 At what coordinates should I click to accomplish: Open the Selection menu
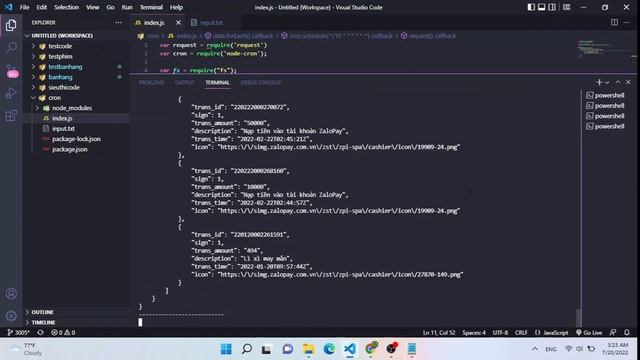click(x=67, y=7)
